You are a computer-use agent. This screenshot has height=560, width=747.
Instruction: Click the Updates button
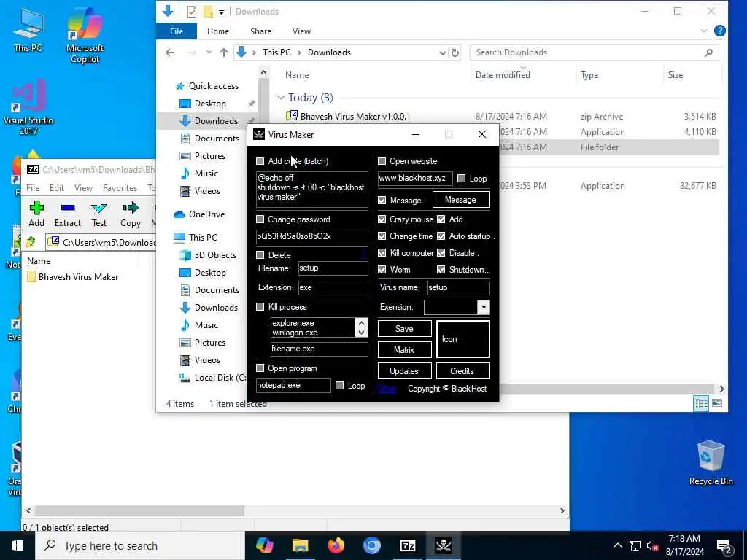point(404,371)
